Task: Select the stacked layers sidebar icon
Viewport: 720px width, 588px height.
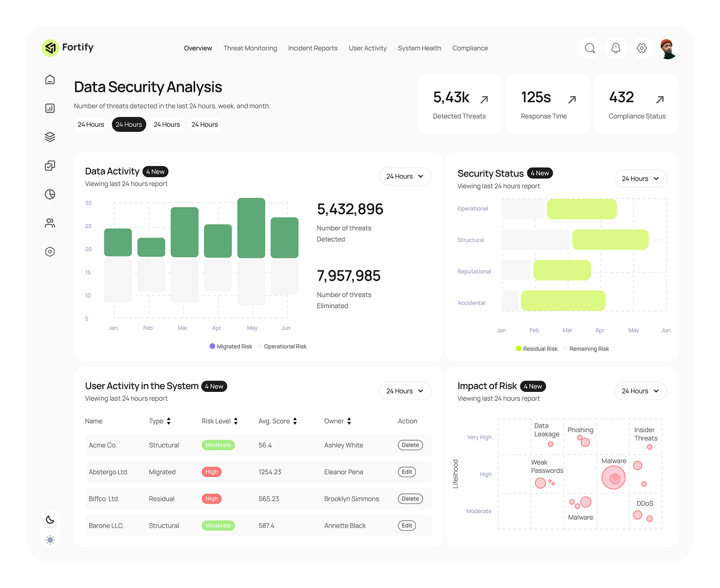Action: coord(50,137)
